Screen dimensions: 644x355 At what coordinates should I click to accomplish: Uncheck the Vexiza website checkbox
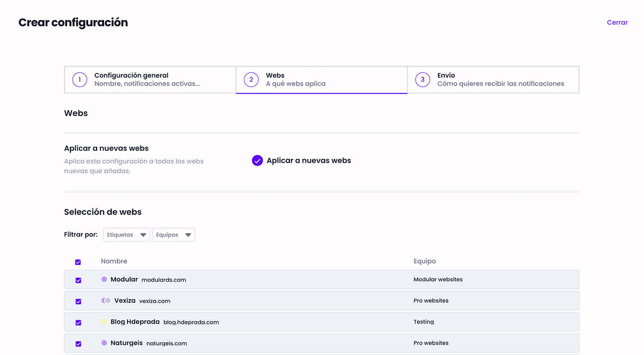[x=78, y=301]
